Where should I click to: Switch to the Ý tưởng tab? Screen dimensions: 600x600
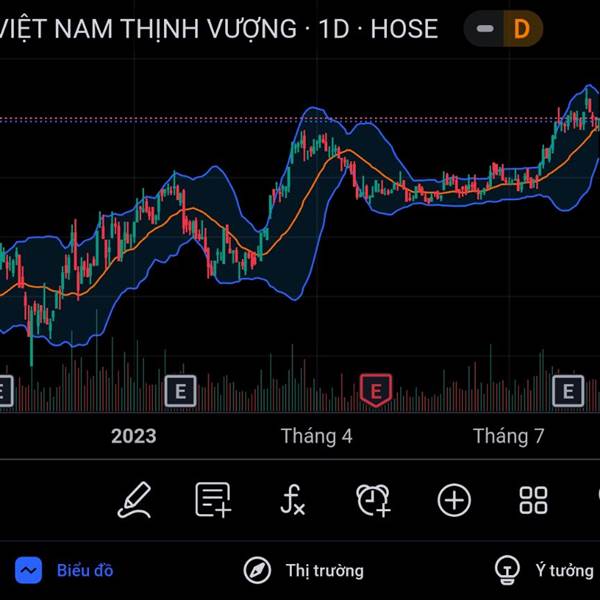pyautogui.click(x=565, y=571)
